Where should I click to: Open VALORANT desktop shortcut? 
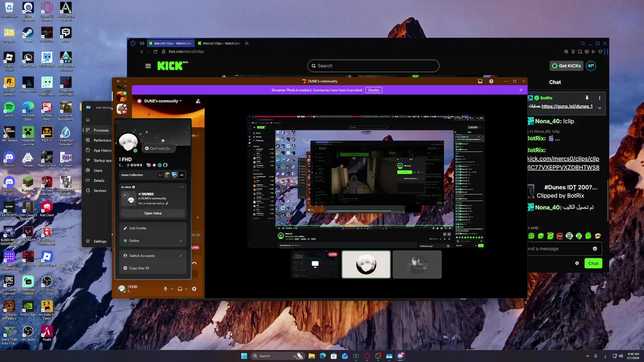28,235
